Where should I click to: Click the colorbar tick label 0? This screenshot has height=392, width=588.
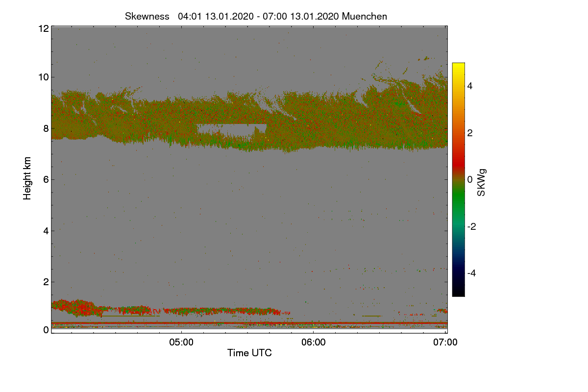coord(471,180)
